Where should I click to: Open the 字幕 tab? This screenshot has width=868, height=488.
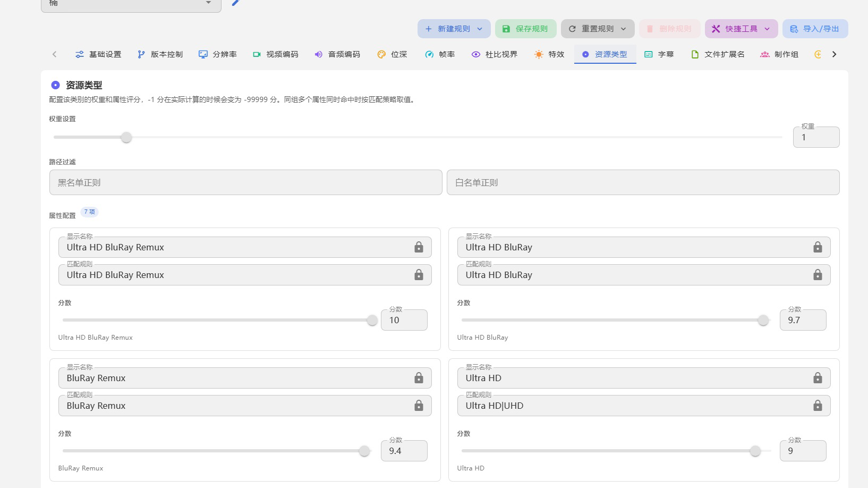(x=659, y=54)
